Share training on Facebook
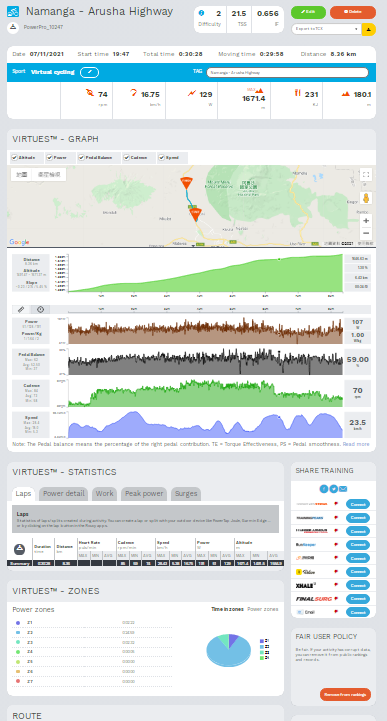This screenshot has width=387, height=721. click(324, 489)
